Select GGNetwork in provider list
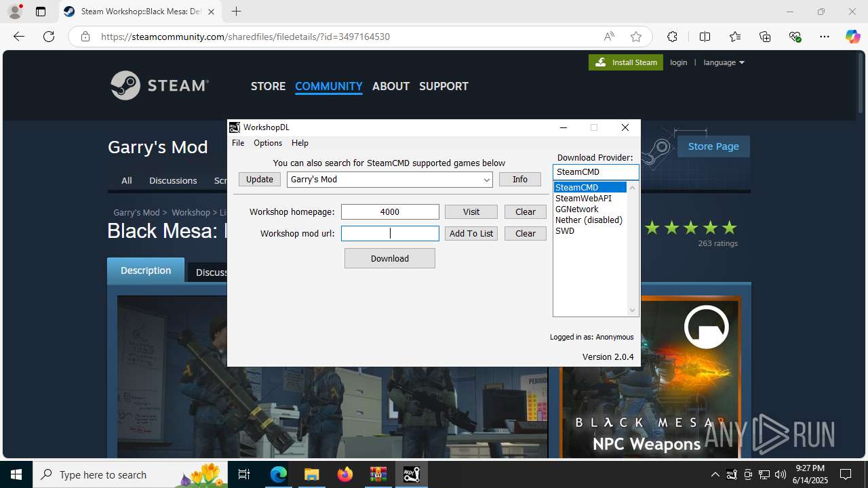 tap(590, 209)
